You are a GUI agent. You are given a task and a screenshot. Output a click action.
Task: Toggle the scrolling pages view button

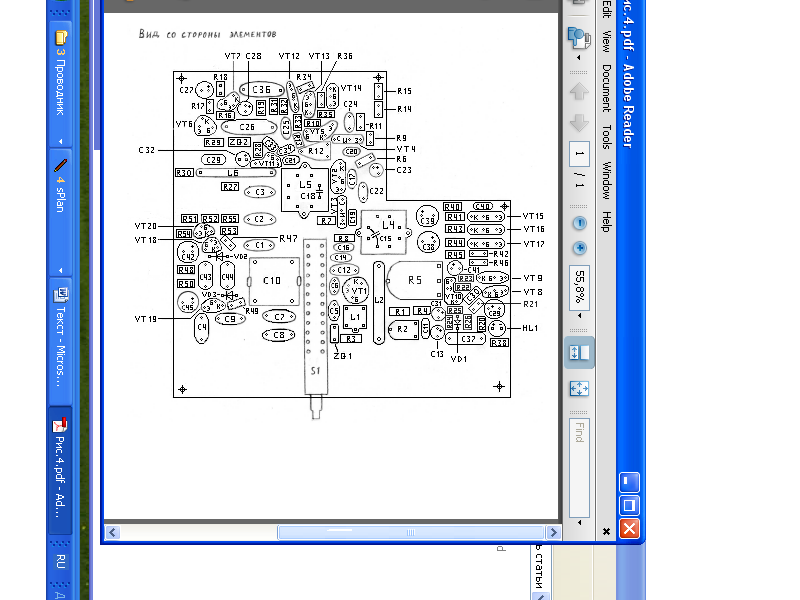(x=579, y=353)
